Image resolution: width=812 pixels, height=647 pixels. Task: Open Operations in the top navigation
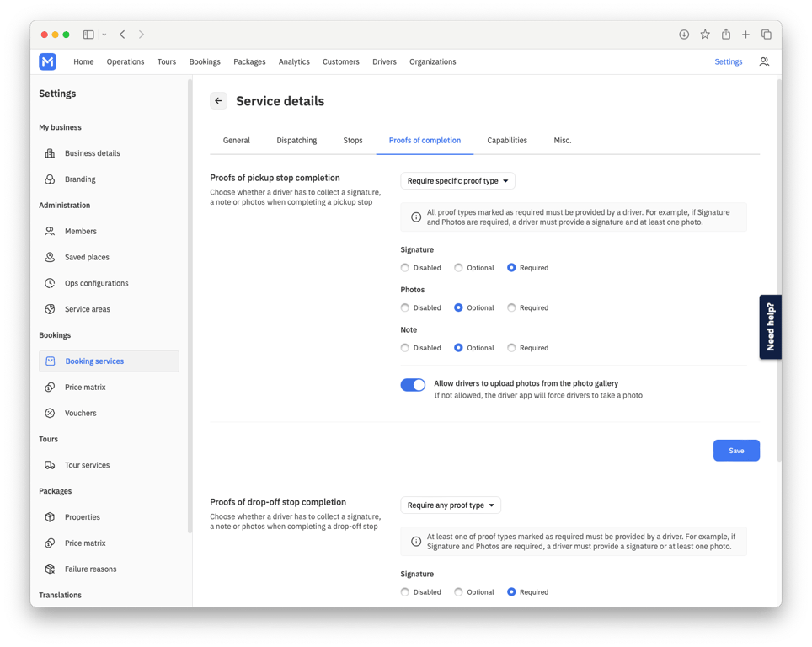(126, 61)
